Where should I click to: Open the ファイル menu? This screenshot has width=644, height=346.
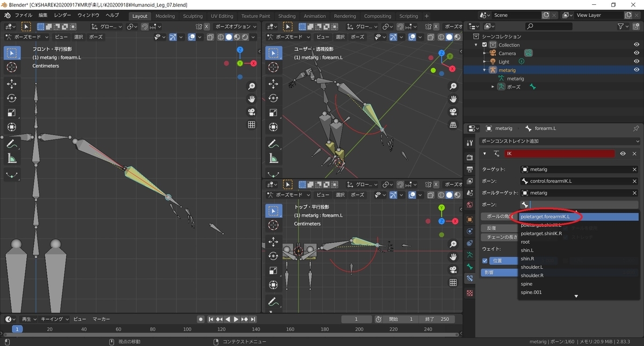(x=24, y=16)
